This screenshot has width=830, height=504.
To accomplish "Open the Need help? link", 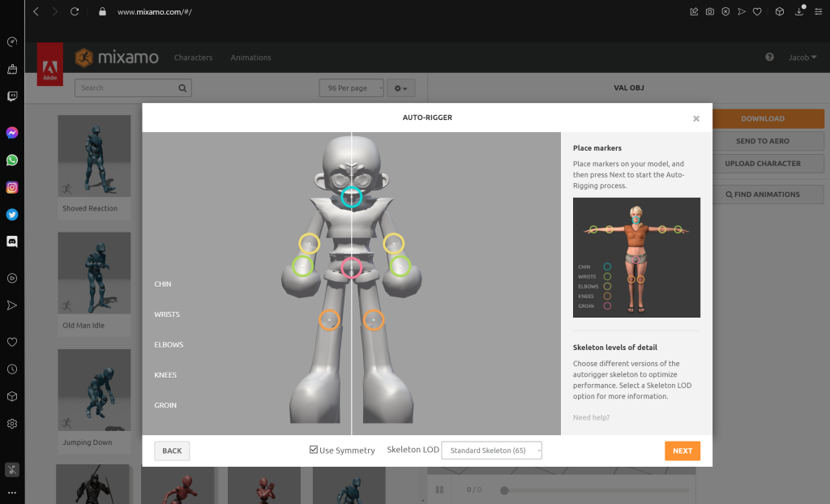I will 591,417.
